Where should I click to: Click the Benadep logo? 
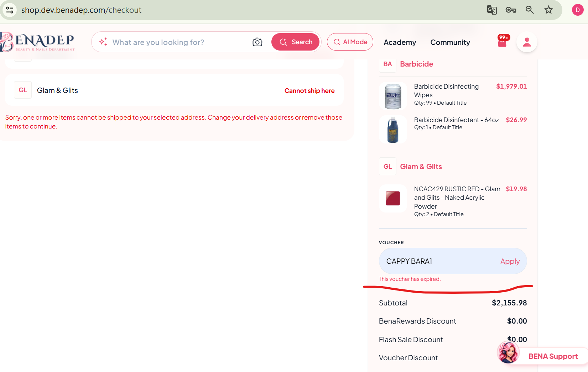pyautogui.click(x=37, y=42)
